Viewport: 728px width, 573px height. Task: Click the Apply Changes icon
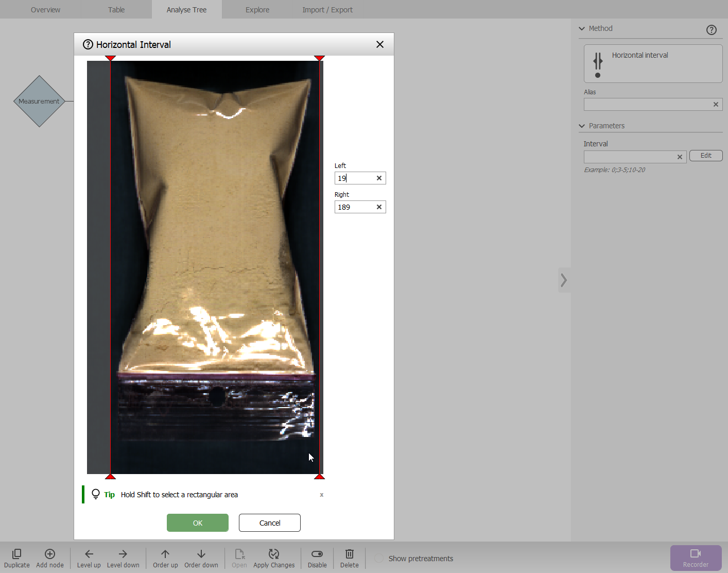(274, 554)
